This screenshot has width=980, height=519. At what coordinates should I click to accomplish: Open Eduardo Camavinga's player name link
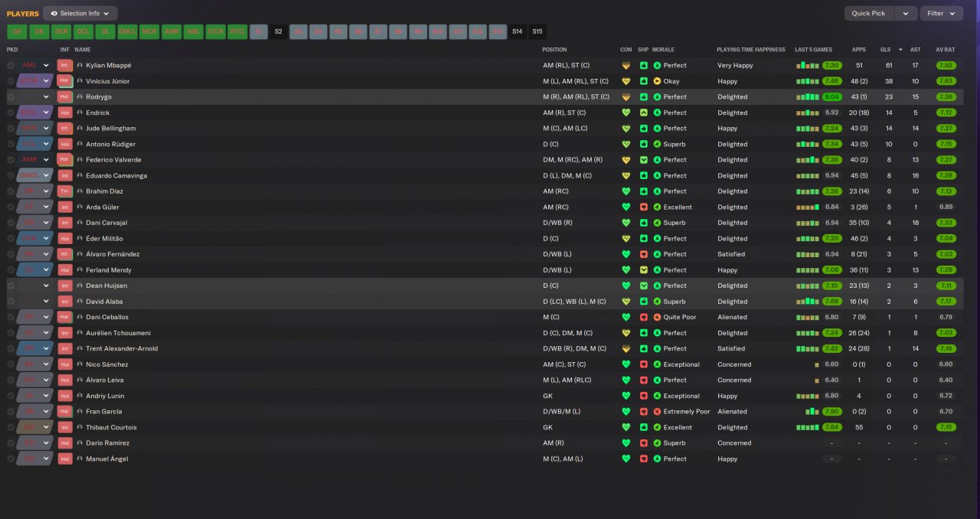point(116,175)
